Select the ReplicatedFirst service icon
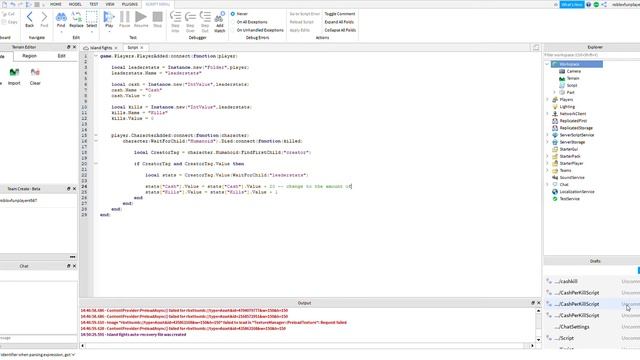 tap(555, 121)
